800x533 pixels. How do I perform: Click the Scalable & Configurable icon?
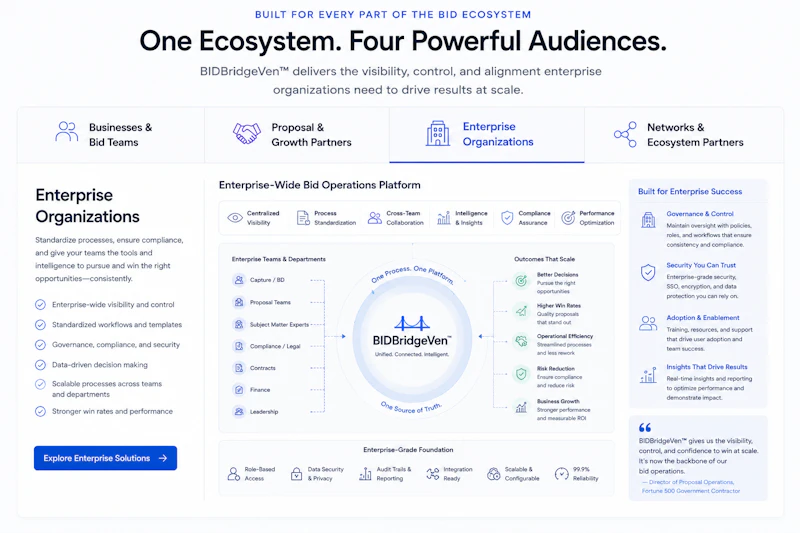coord(493,474)
